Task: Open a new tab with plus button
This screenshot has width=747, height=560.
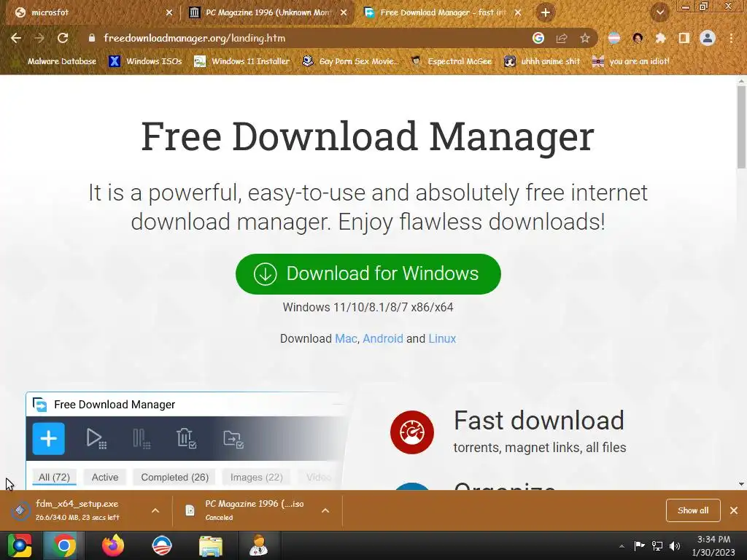Action: tap(546, 12)
